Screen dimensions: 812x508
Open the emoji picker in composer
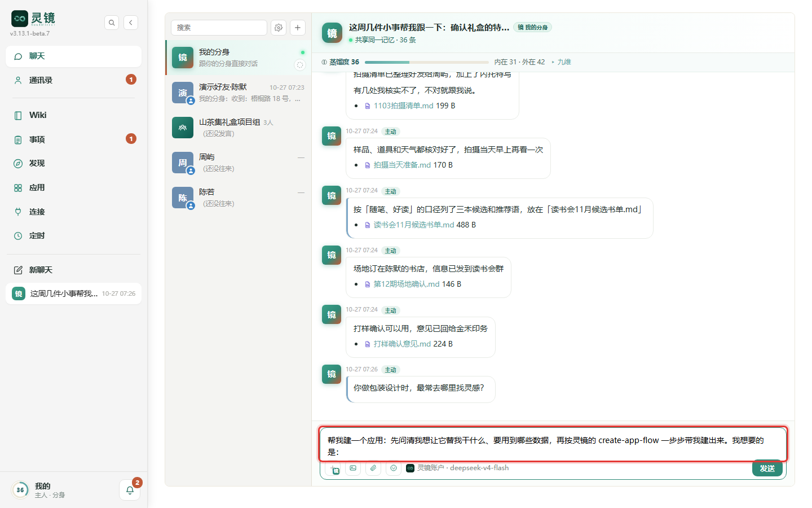(394, 468)
